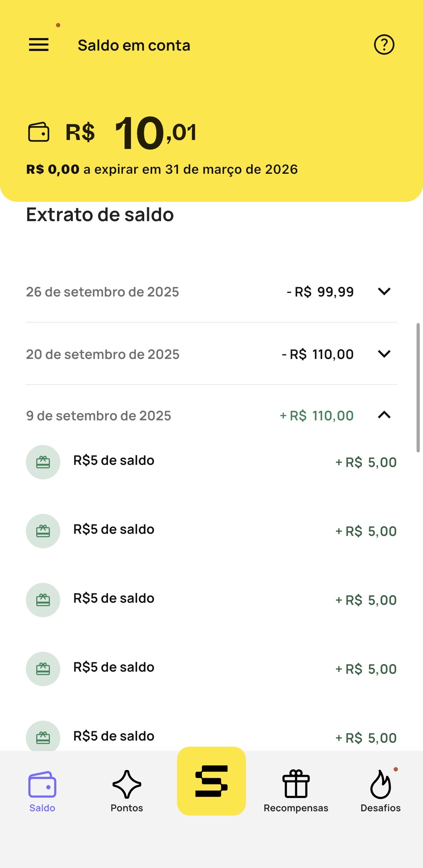
Task: Open the Recompensas gift icon
Action: [296, 784]
